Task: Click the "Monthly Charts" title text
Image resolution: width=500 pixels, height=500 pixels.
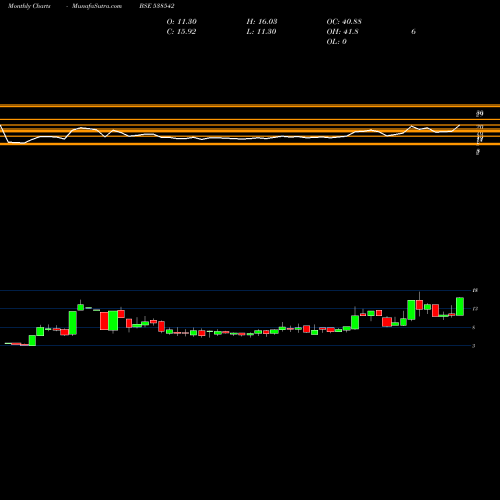Action: click(x=29, y=6)
